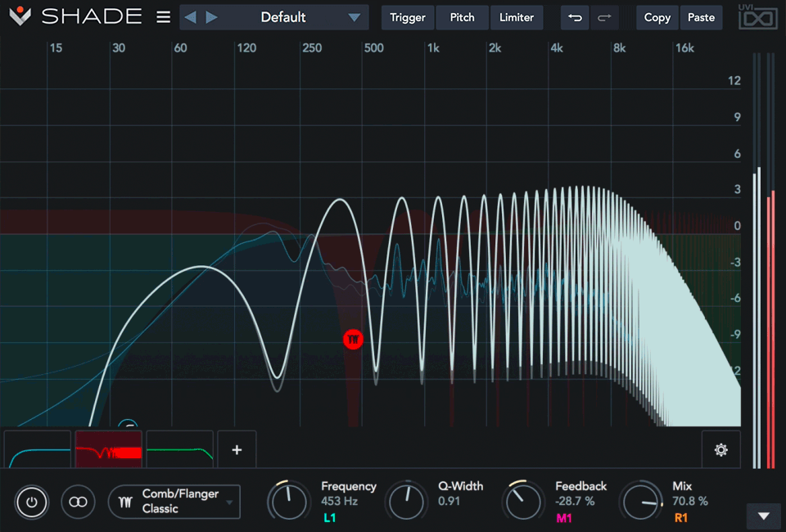Open settings with the gear icon

point(720,449)
